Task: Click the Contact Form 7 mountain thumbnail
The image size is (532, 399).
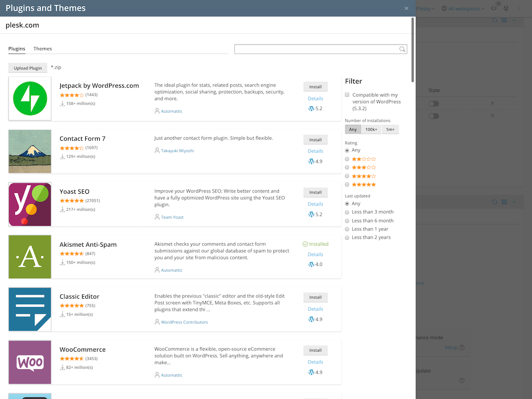Action: pos(30,151)
